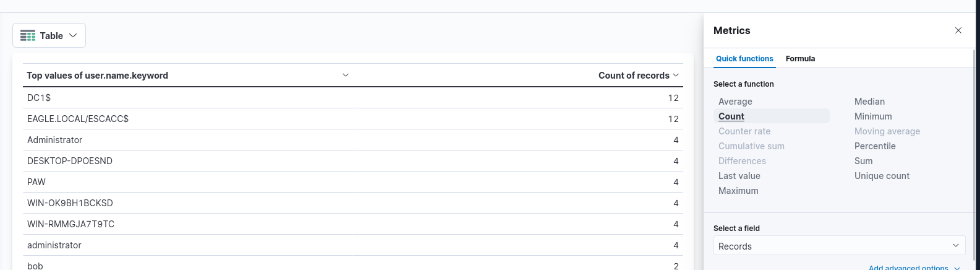Select the Quick functions tab
Image resolution: width=980 pixels, height=270 pixels.
coord(744,59)
